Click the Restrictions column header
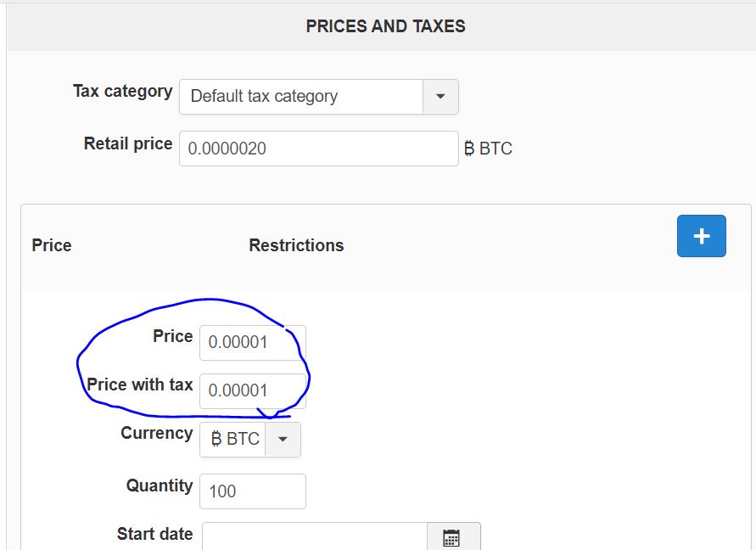 296,245
